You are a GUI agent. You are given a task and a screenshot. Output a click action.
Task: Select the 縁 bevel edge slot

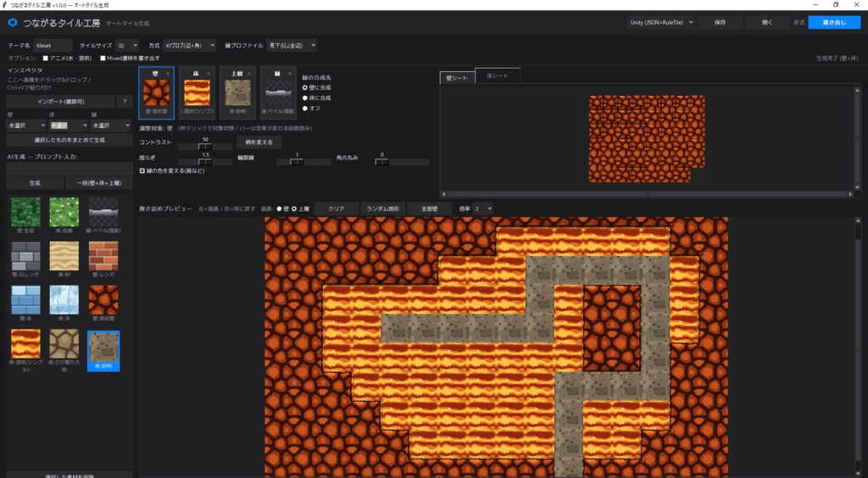point(278,93)
